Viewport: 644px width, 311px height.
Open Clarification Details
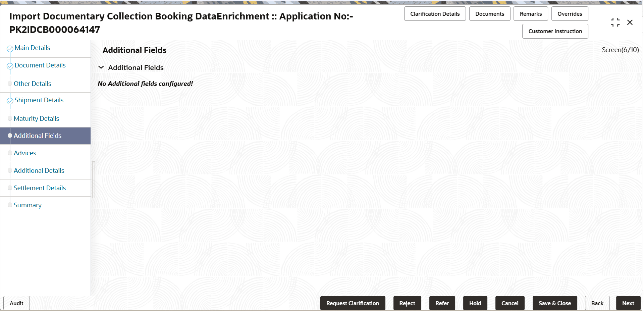(435, 13)
